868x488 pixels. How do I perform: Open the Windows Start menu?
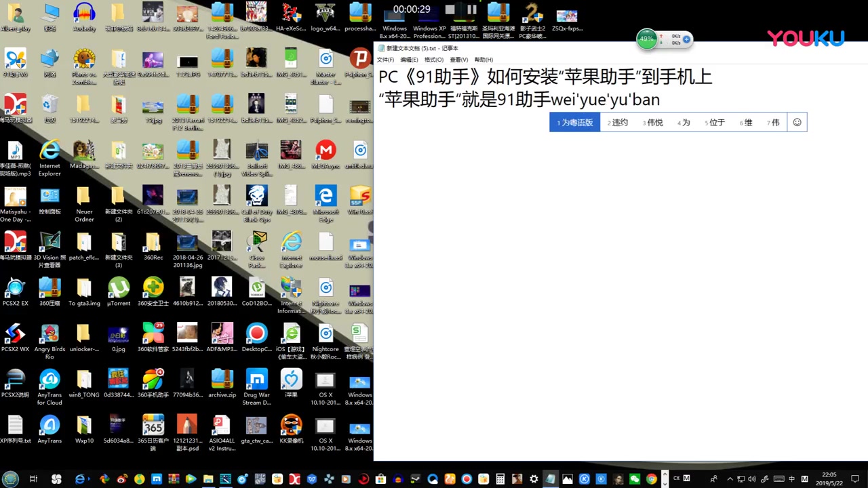click(9, 479)
